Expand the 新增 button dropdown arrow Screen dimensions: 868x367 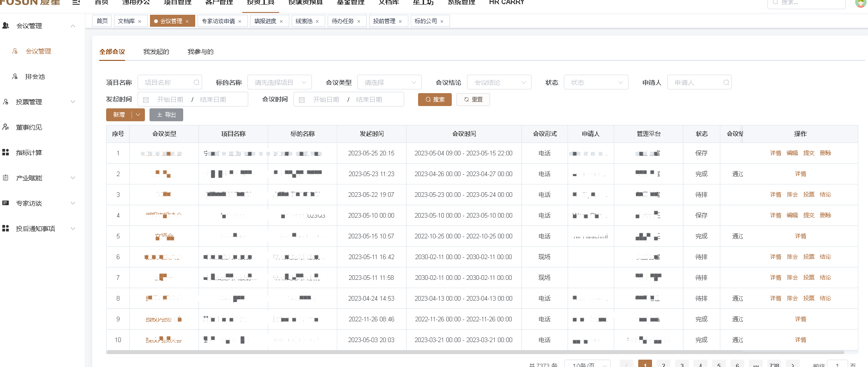(138, 115)
